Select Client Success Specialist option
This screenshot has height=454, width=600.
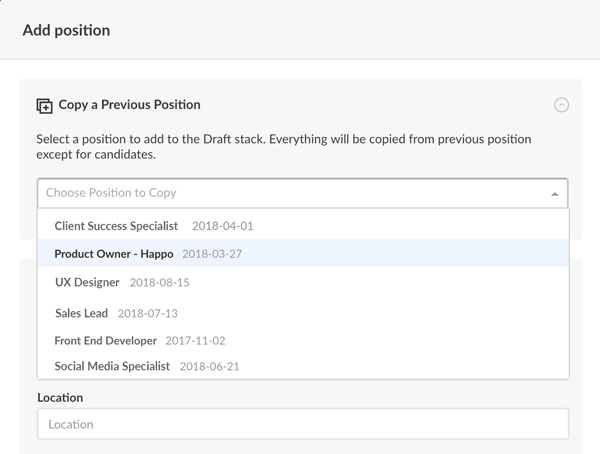(303, 226)
